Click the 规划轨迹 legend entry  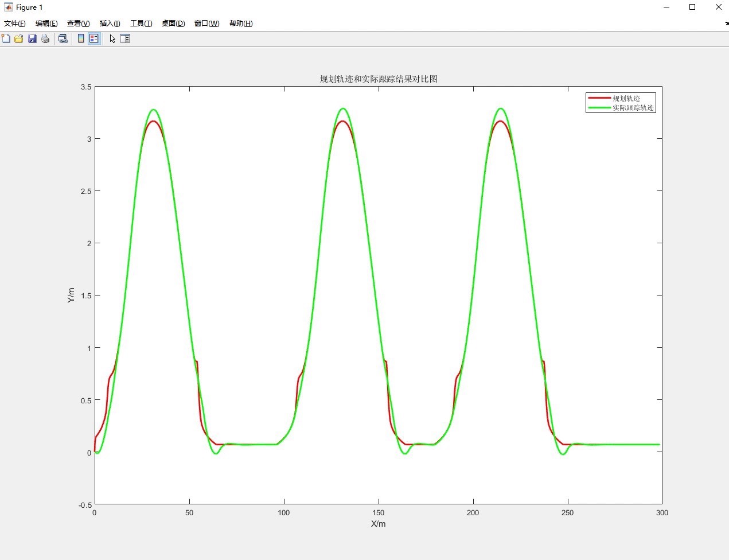point(626,99)
